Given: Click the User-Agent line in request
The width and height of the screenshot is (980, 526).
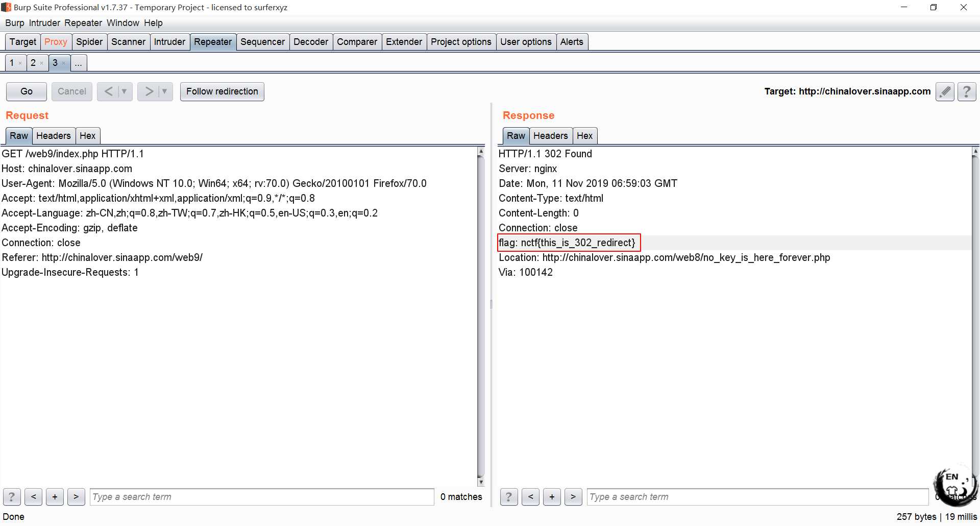Looking at the screenshot, I should coord(214,183).
